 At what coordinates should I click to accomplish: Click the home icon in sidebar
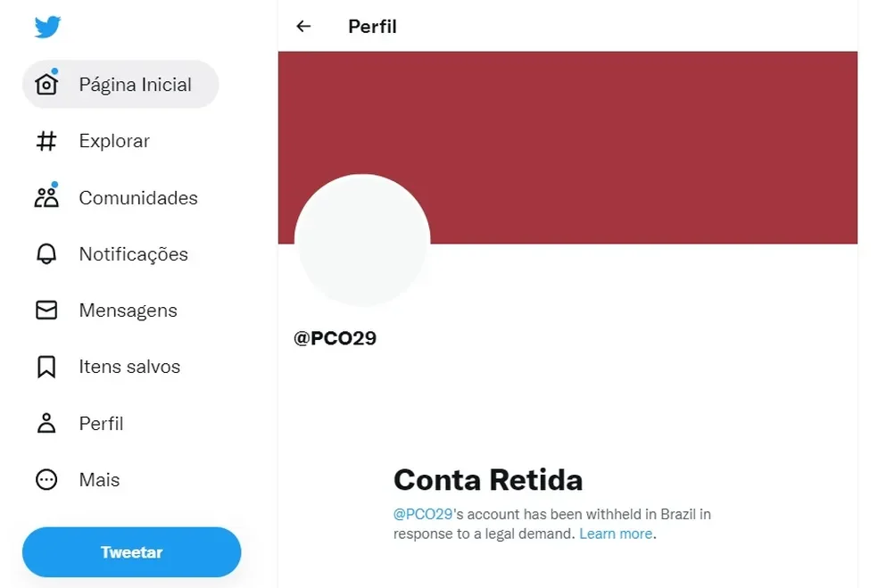pyautogui.click(x=46, y=85)
